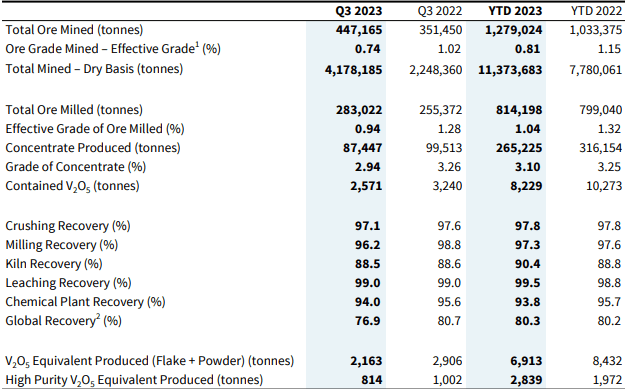625x389 pixels.
Task: Select Effective Grade of Ore Milled value 0.94
Action: [368, 129]
